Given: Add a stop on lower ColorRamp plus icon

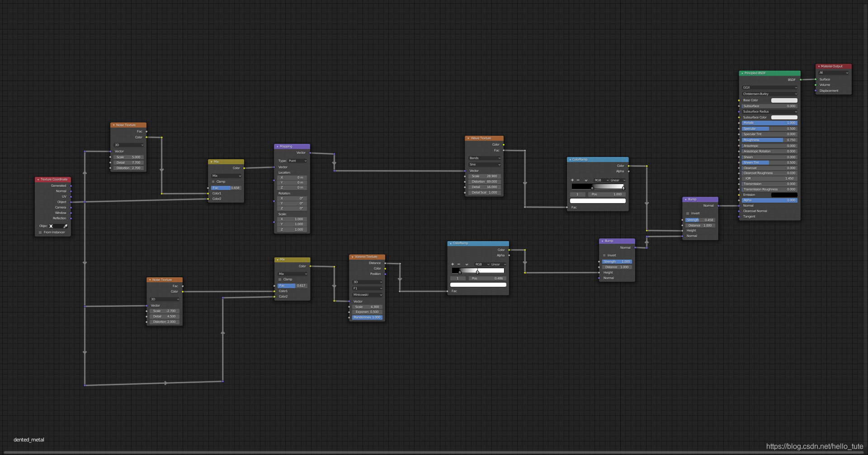Looking at the screenshot, I should point(453,264).
